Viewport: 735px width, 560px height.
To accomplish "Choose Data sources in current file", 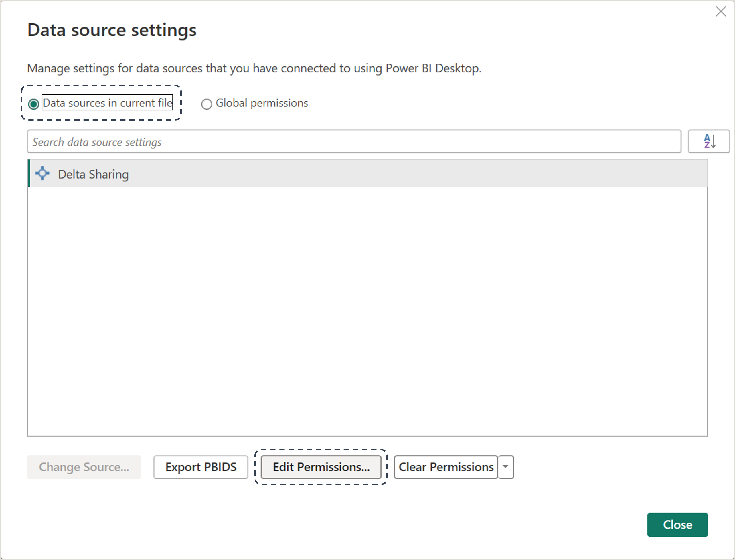I will [34, 104].
